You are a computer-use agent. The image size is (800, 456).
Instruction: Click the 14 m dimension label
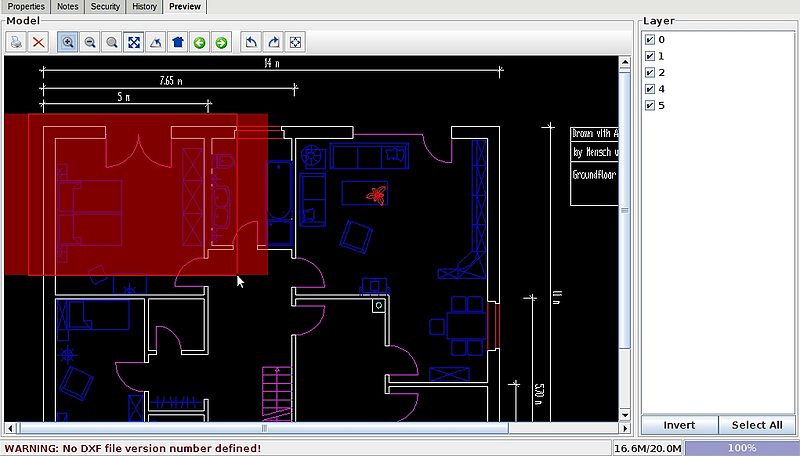click(x=272, y=63)
